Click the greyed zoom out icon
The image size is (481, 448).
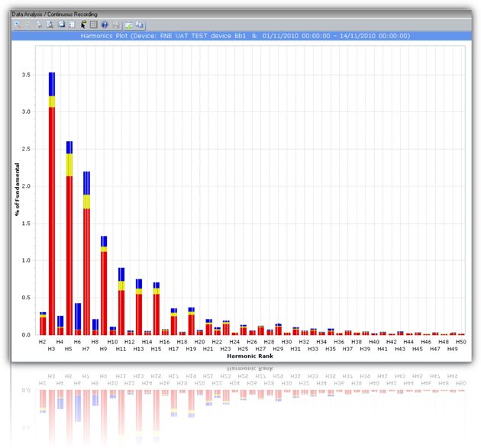(27, 24)
